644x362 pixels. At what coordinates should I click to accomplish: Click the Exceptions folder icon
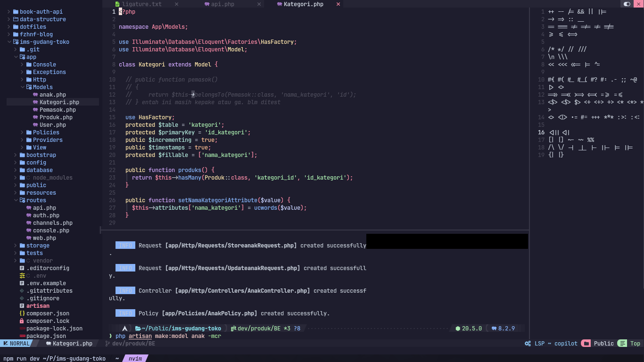[x=29, y=72]
